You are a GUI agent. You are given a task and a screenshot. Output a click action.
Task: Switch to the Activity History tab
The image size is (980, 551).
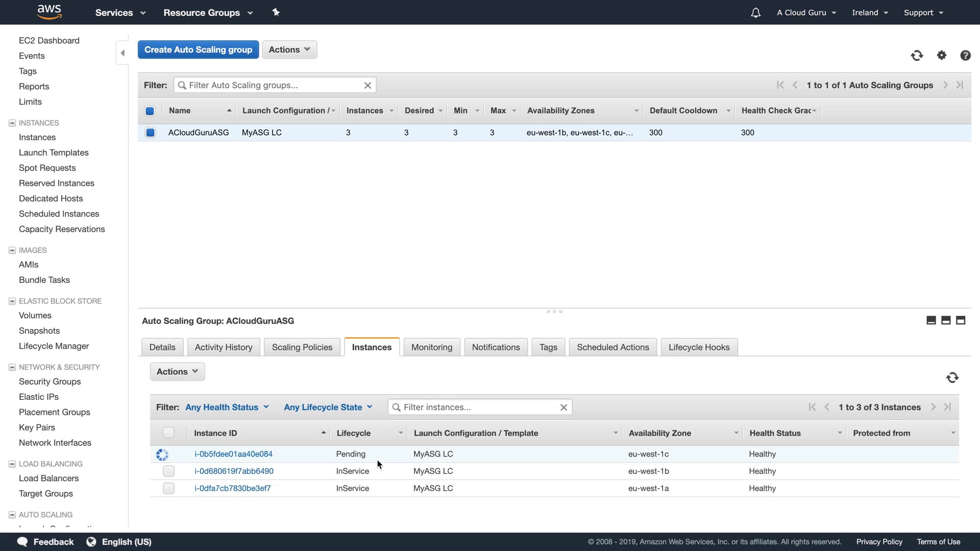point(224,347)
